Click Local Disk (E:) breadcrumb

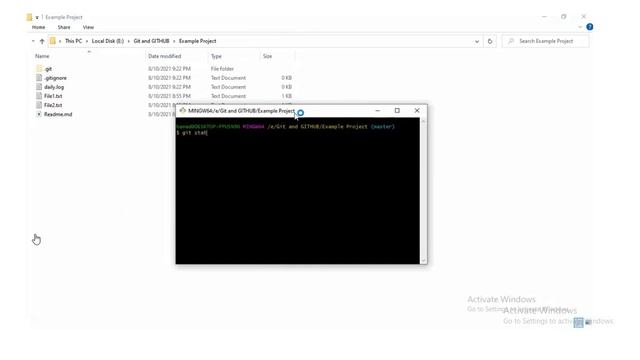click(x=108, y=41)
